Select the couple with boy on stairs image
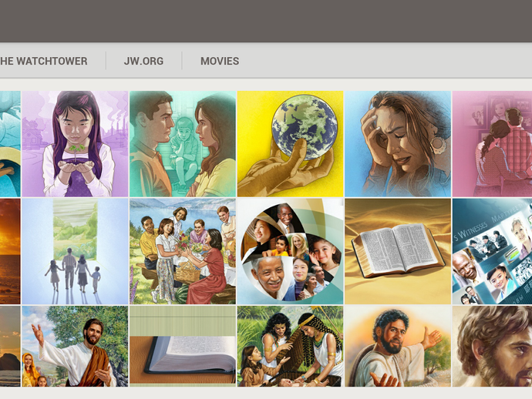The height and width of the screenshot is (399, 532). 183,144
